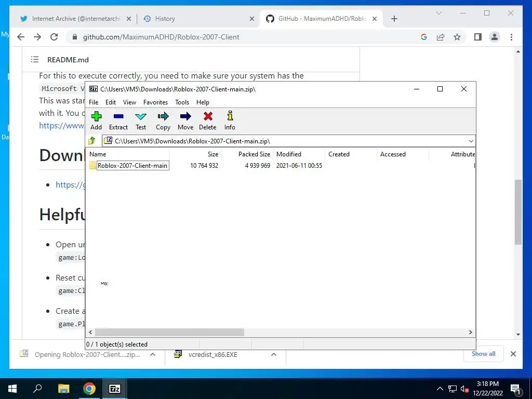Expand options for the Roblox-2007-Client zip download

coord(153,354)
